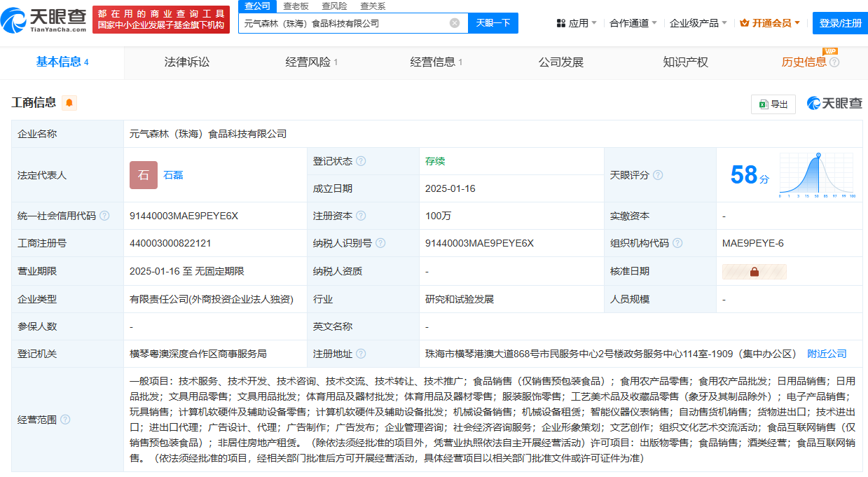Viewport: 868px width, 477px height.
Task: Click the registered address text
Action: pyautogui.click(x=612, y=354)
